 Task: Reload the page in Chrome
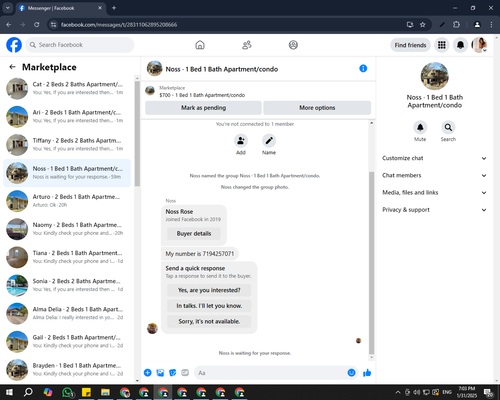pyautogui.click(x=37, y=25)
